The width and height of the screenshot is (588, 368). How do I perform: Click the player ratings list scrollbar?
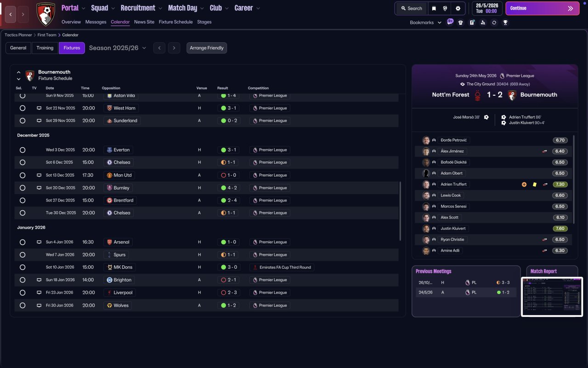pyautogui.click(x=574, y=179)
